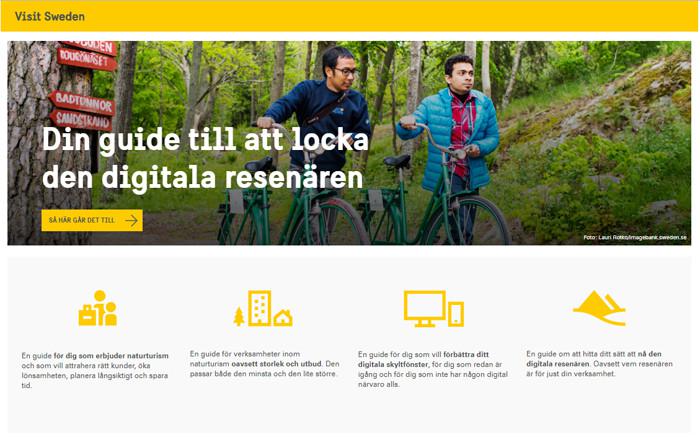Click the 'förbättra ditt digitala skyltfönster' paragraph
Image resolution: width=700 pixels, height=437 pixels.
tap(433, 369)
